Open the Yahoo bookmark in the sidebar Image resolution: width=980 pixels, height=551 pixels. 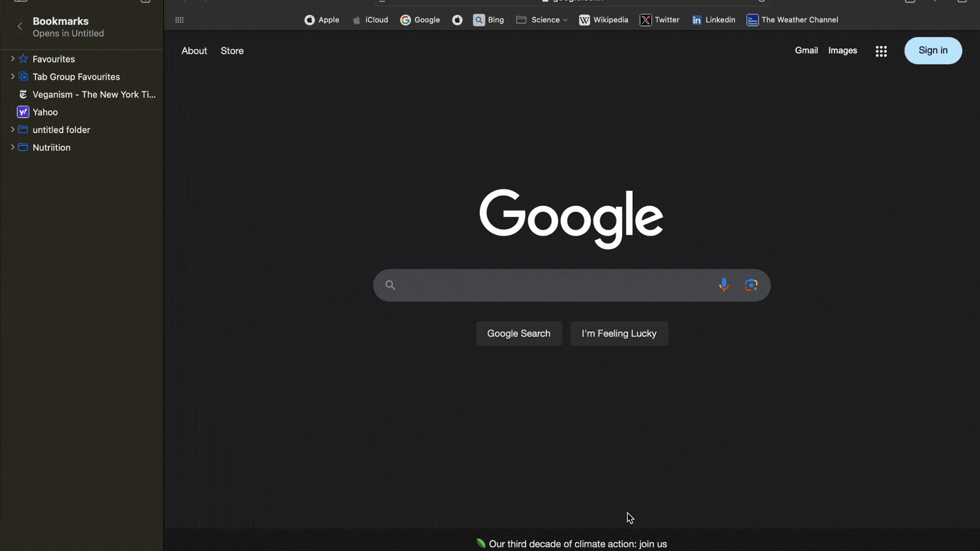tap(82, 112)
